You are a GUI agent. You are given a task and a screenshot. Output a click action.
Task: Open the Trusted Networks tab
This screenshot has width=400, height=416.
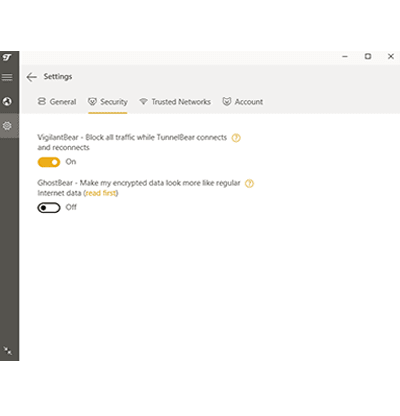(x=175, y=102)
